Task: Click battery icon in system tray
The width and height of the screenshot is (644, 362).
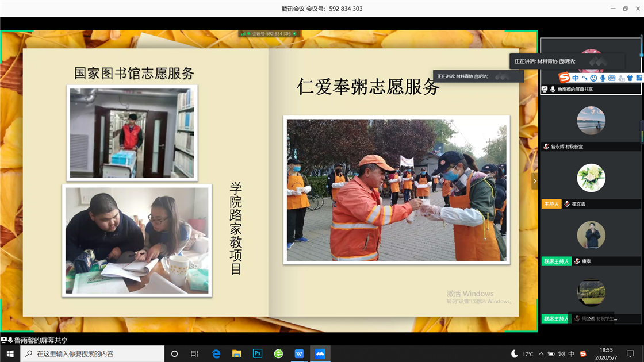Action: tap(551, 354)
